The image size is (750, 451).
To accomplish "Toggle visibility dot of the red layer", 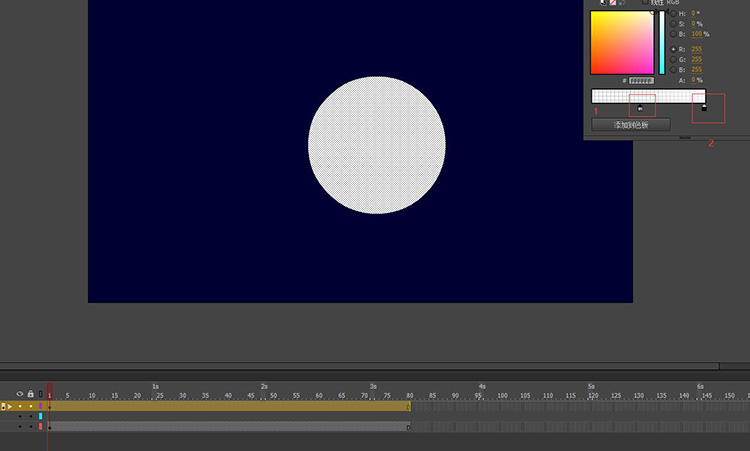I will tap(20, 427).
